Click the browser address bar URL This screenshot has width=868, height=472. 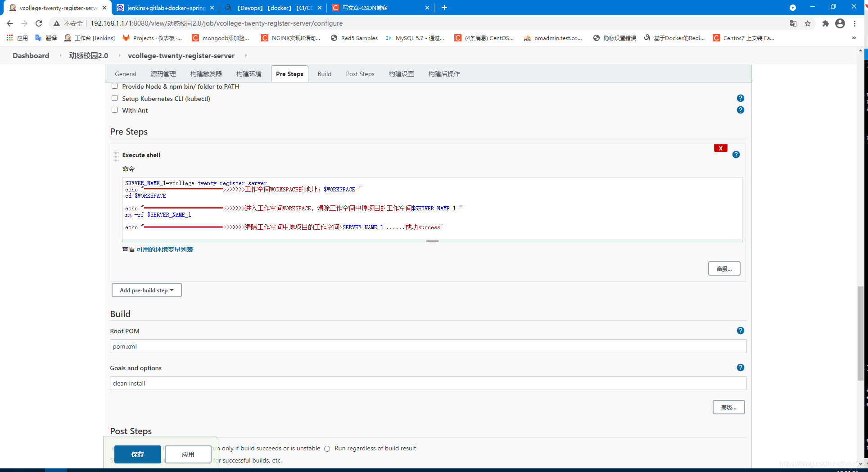[x=217, y=23]
